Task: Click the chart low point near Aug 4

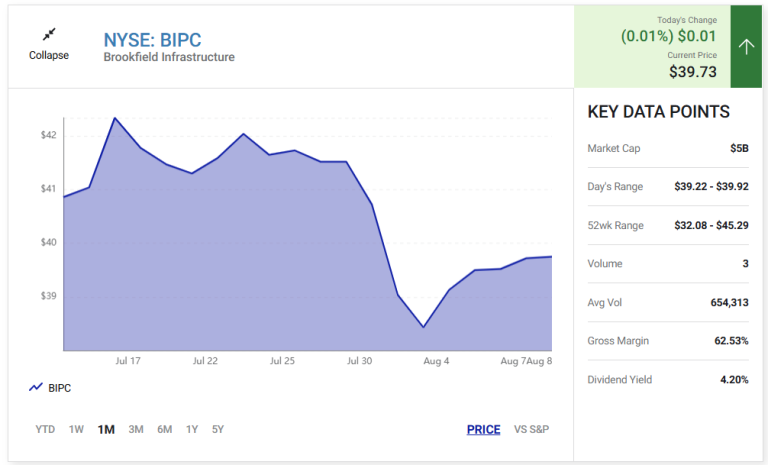Action: pyautogui.click(x=424, y=327)
